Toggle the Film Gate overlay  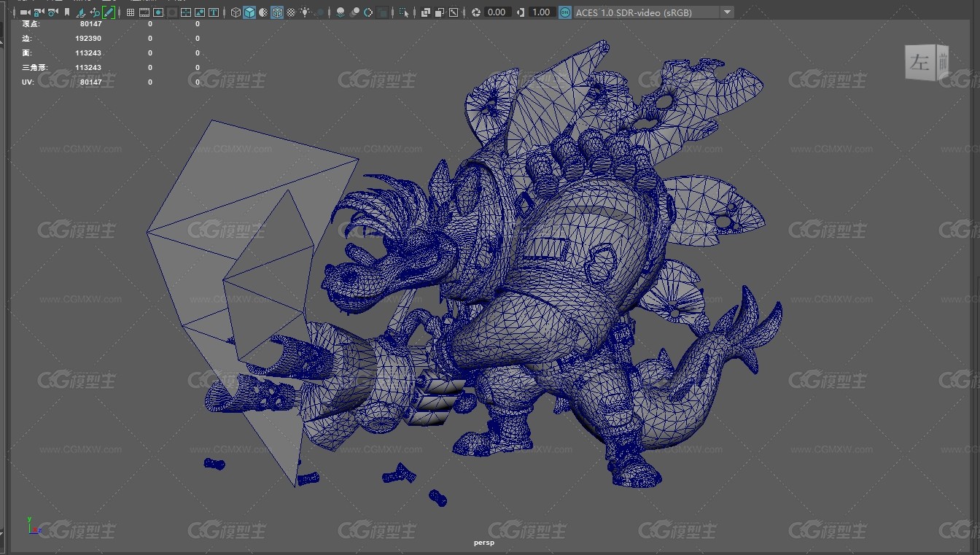point(144,12)
